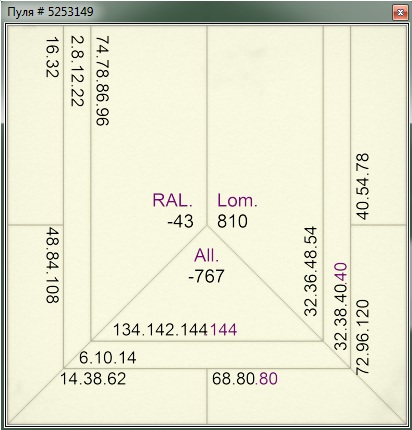Select the 810 score under Lom.
The image size is (412, 430).
pyautogui.click(x=232, y=221)
